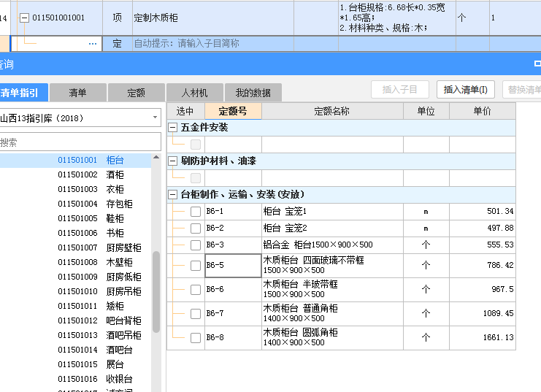This screenshot has height=392, width=541.
Task: Select 011501006 书柜 item
Action: [75, 233]
